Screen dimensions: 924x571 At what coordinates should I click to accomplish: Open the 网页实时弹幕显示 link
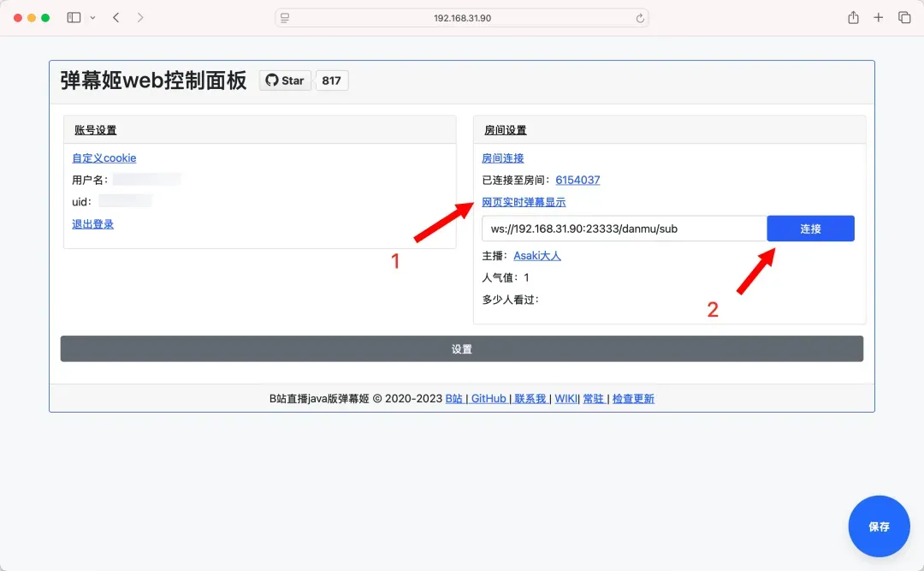(524, 202)
